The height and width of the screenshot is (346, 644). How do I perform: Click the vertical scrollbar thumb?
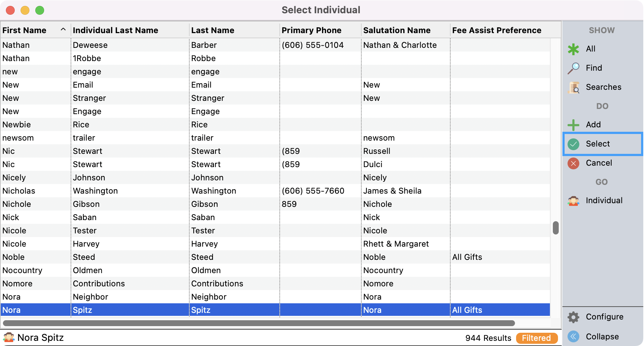(x=555, y=228)
